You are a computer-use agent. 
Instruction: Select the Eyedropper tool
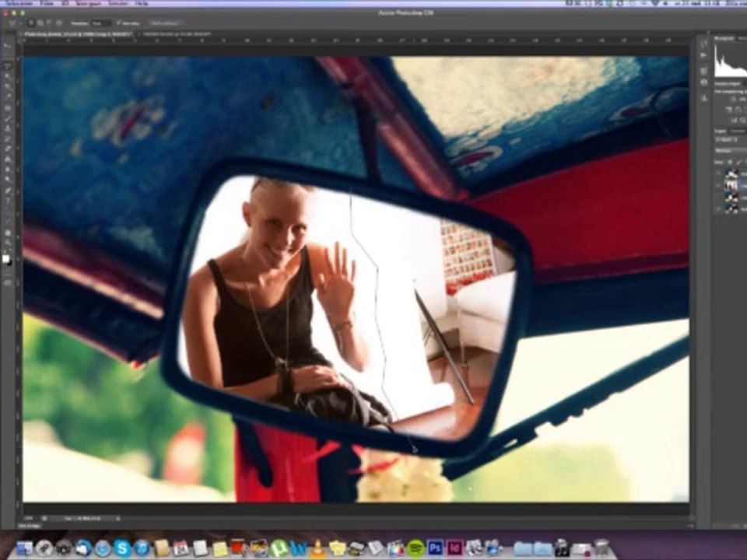pyautogui.click(x=8, y=97)
